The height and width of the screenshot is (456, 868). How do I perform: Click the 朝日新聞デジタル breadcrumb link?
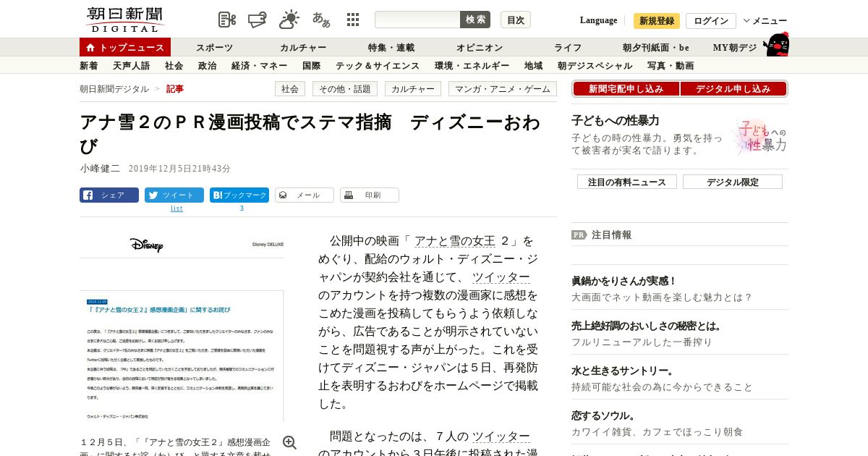click(x=114, y=89)
